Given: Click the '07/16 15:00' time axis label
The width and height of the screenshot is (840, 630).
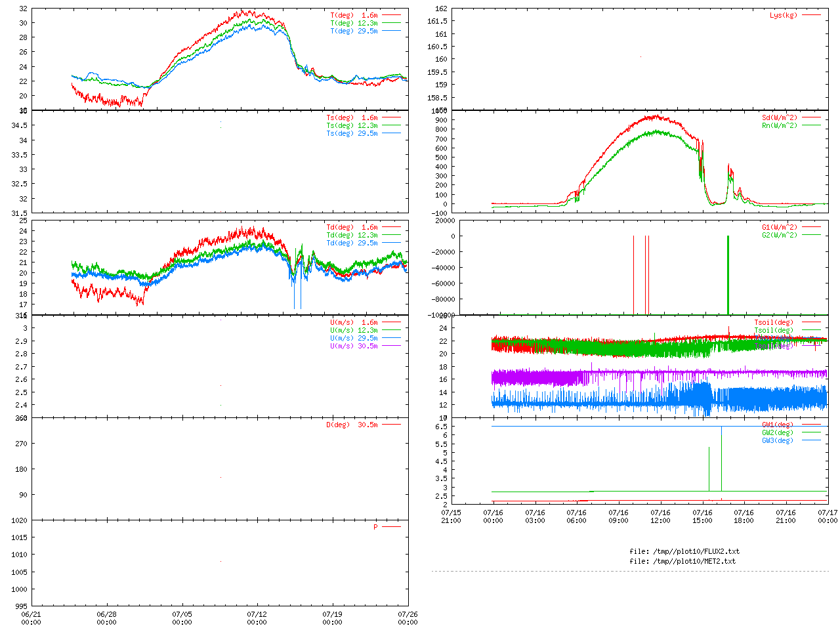Looking at the screenshot, I should (702, 517).
